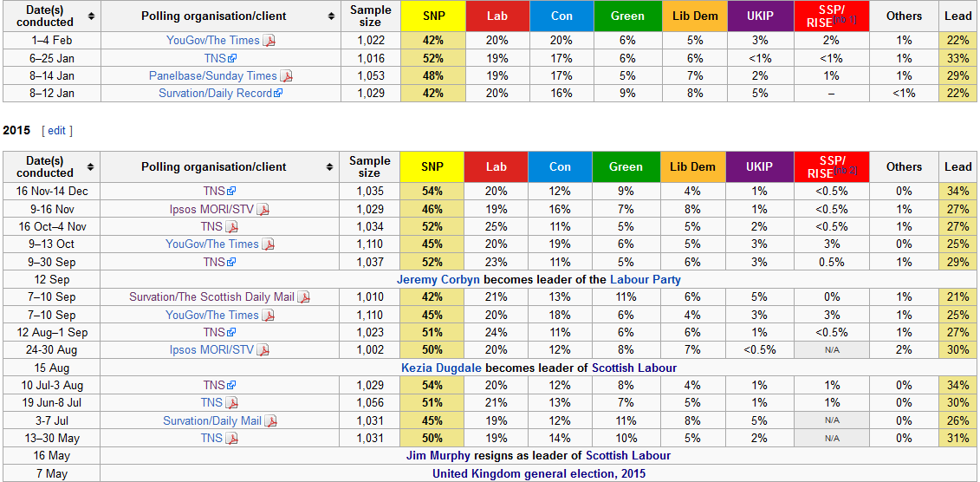Click PDF icon after TNS 13–30 May
Viewport: 980px width, 482px height.
(x=232, y=439)
